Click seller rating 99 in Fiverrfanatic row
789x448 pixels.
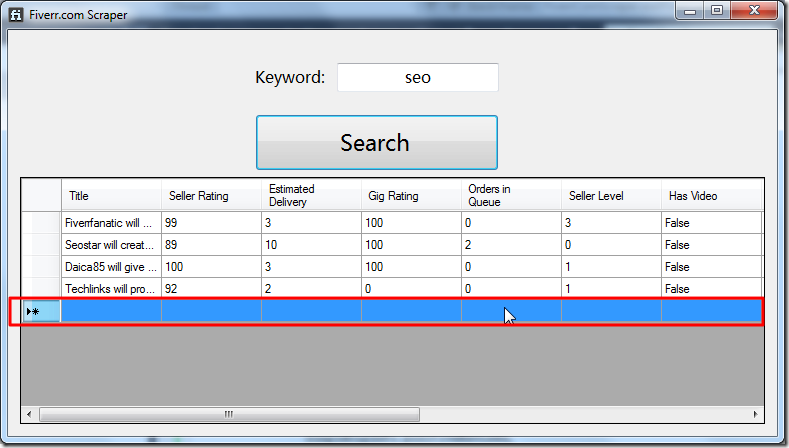click(x=211, y=222)
